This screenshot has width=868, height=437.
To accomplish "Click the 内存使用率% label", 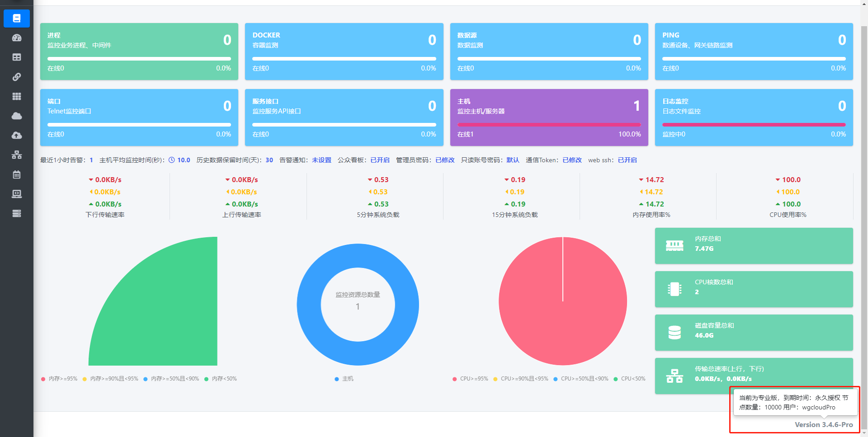I will (x=651, y=215).
